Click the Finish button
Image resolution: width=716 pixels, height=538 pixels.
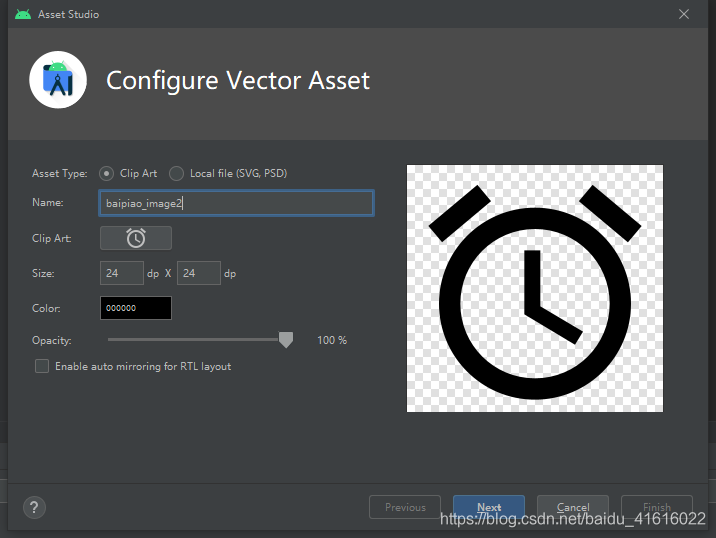[657, 507]
